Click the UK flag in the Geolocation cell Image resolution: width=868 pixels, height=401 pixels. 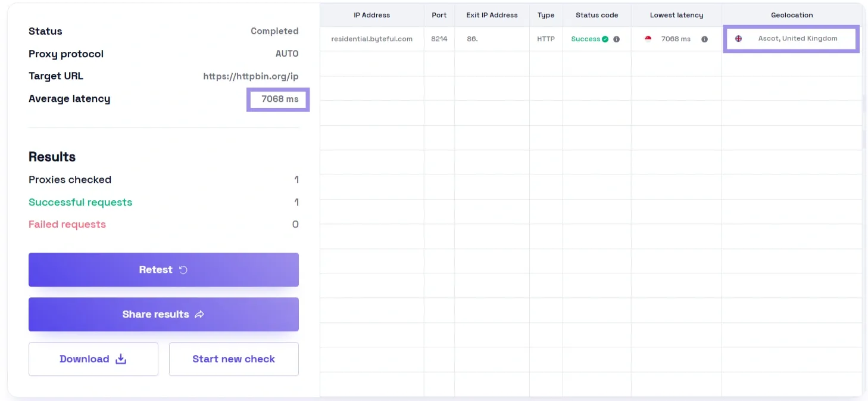739,39
